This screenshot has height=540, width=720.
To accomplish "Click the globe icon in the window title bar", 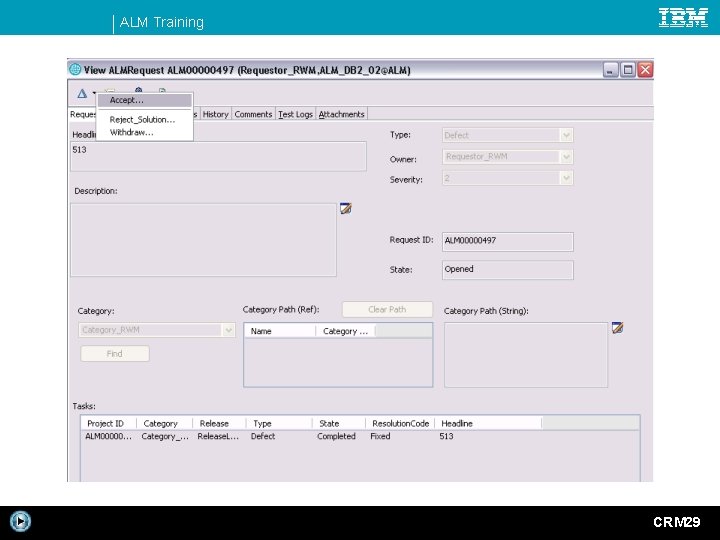I will [x=75, y=69].
